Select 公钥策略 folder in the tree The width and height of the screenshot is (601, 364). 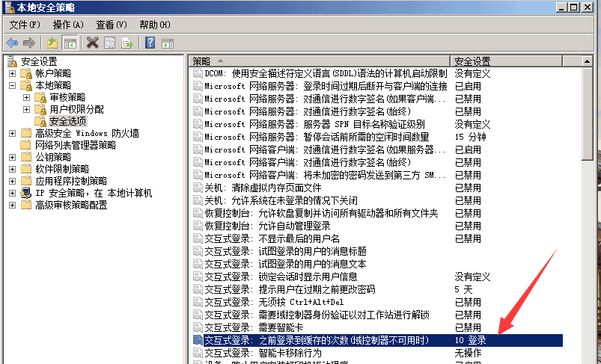pyautogui.click(x=53, y=157)
